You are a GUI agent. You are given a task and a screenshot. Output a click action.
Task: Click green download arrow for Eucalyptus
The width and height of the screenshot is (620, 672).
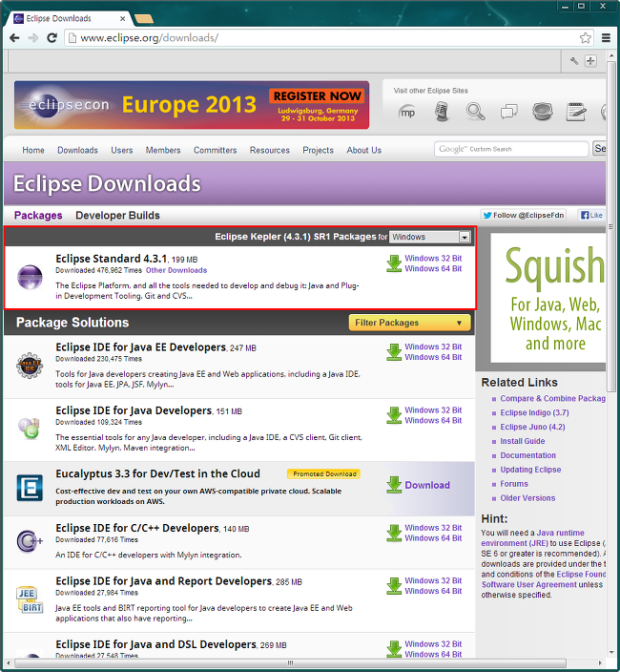click(394, 485)
